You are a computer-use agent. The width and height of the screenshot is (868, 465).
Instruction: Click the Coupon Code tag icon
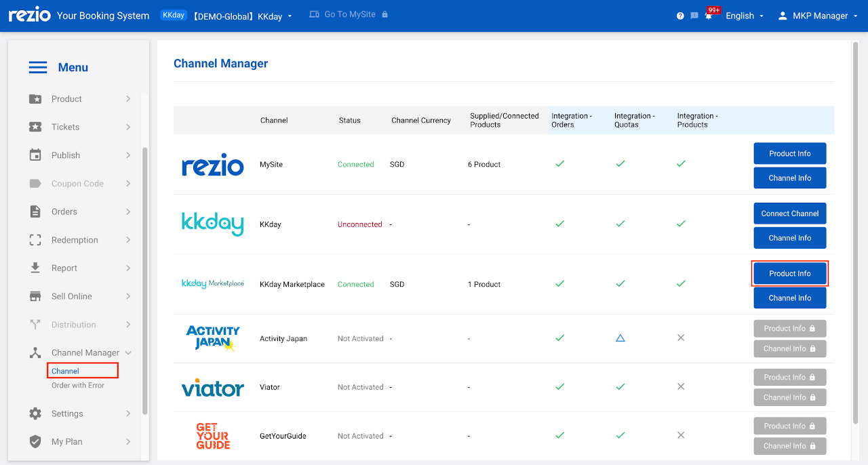pos(35,184)
